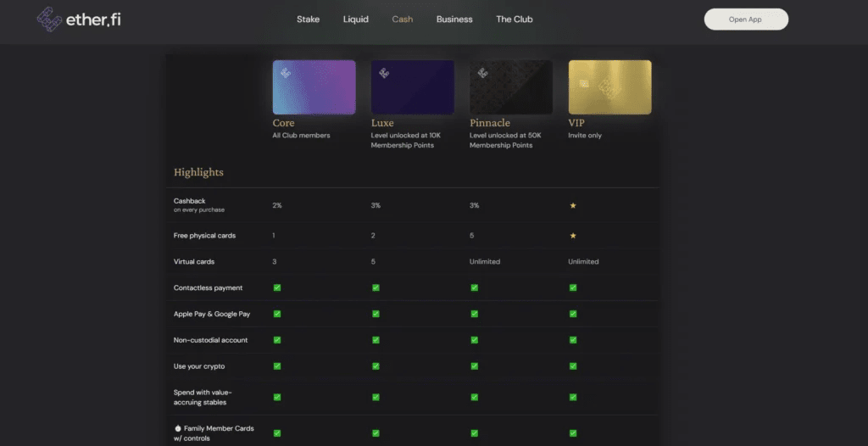Go to the Cash tab

pos(403,19)
